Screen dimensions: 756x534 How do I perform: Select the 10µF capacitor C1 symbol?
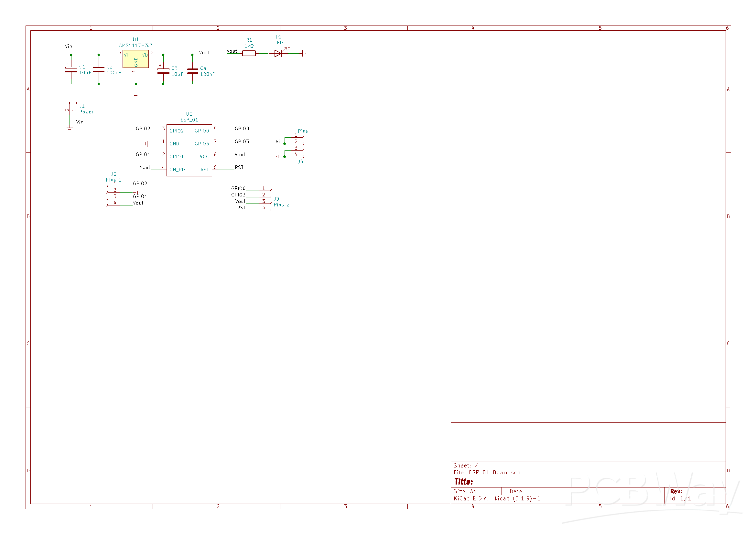click(x=71, y=69)
